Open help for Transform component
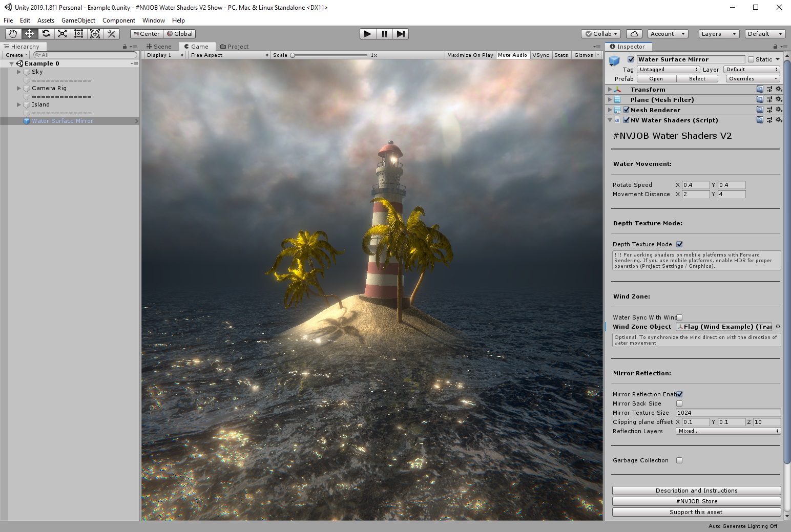 760,89
